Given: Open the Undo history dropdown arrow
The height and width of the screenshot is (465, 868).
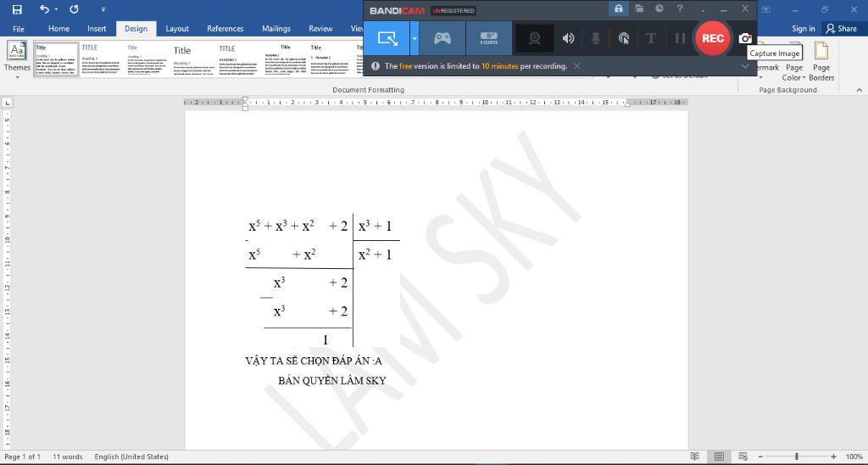Looking at the screenshot, I should (x=57, y=9).
